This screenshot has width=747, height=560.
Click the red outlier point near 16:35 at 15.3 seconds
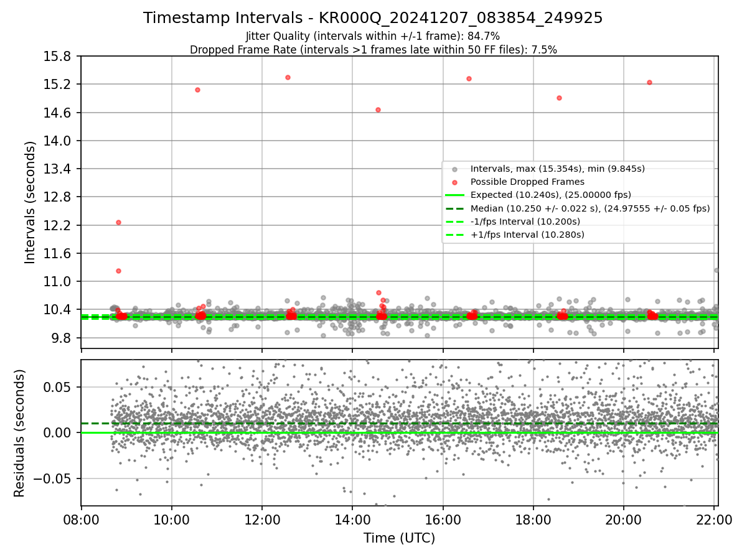(x=469, y=78)
